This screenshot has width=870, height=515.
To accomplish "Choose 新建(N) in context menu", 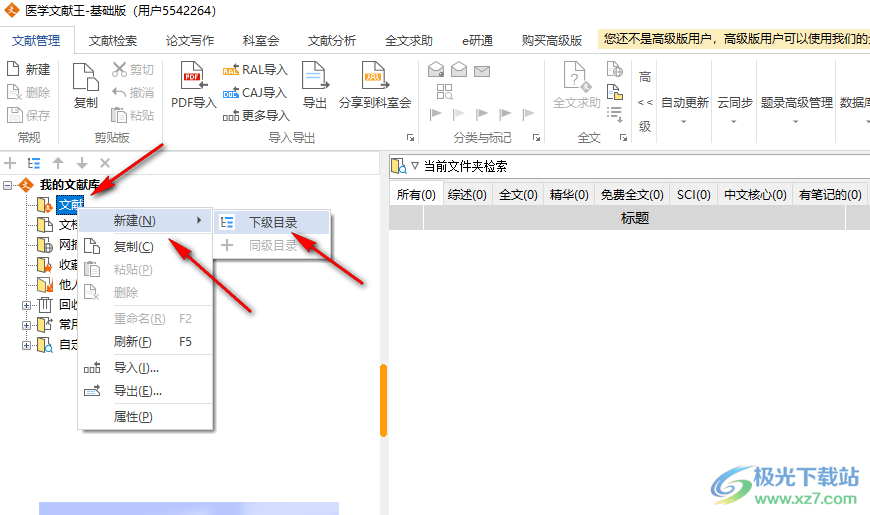I will coord(145,221).
